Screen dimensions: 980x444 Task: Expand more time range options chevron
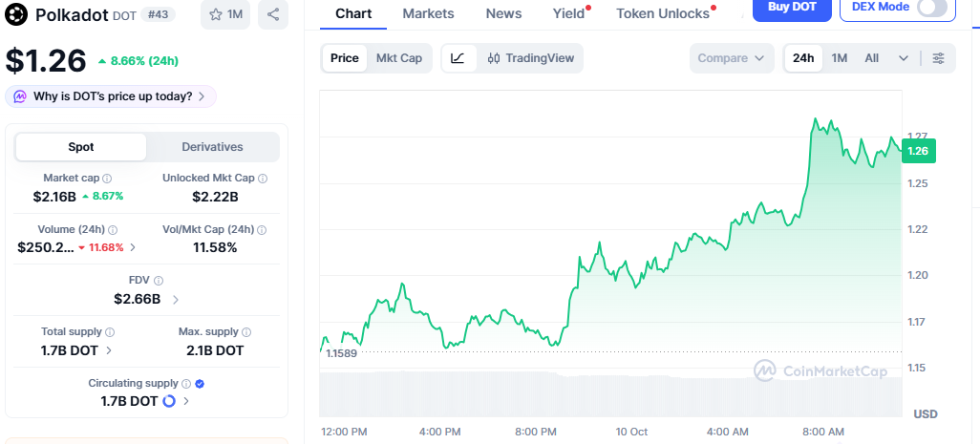coord(904,58)
